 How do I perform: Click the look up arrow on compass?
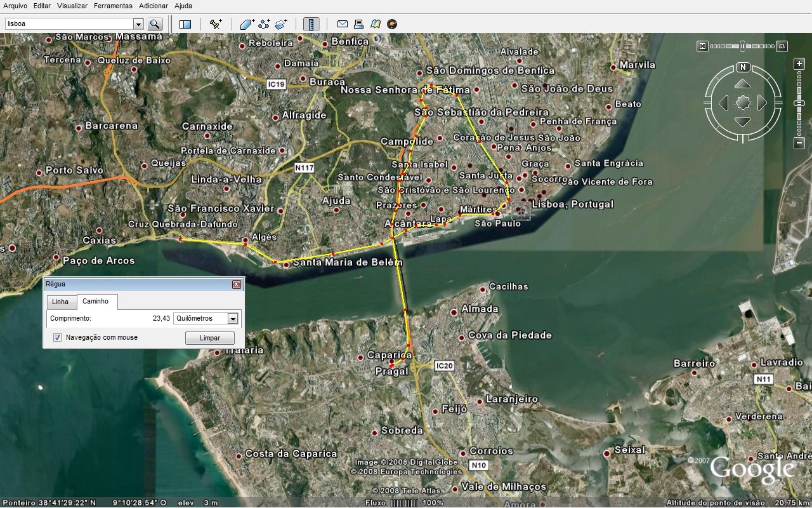coord(743,84)
